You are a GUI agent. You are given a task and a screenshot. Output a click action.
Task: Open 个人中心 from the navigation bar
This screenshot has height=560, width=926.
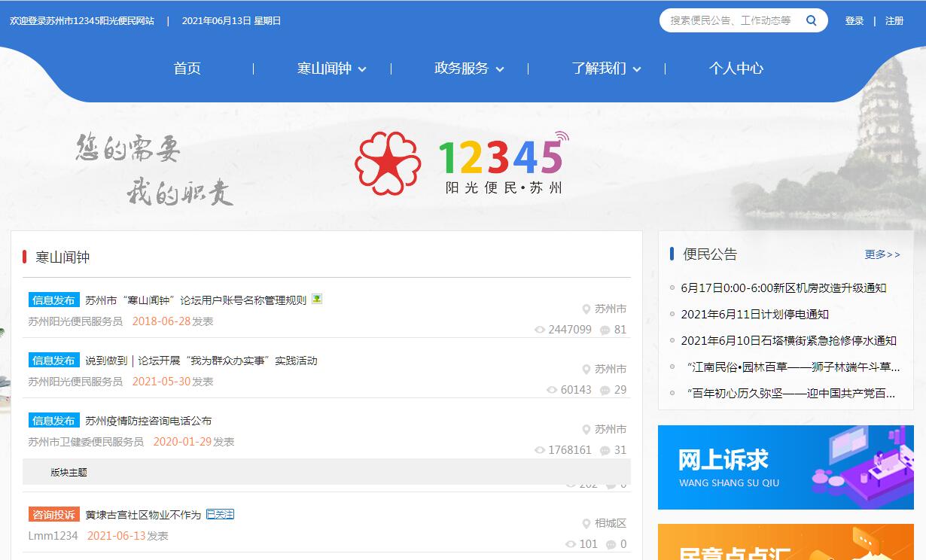pyautogui.click(x=736, y=68)
